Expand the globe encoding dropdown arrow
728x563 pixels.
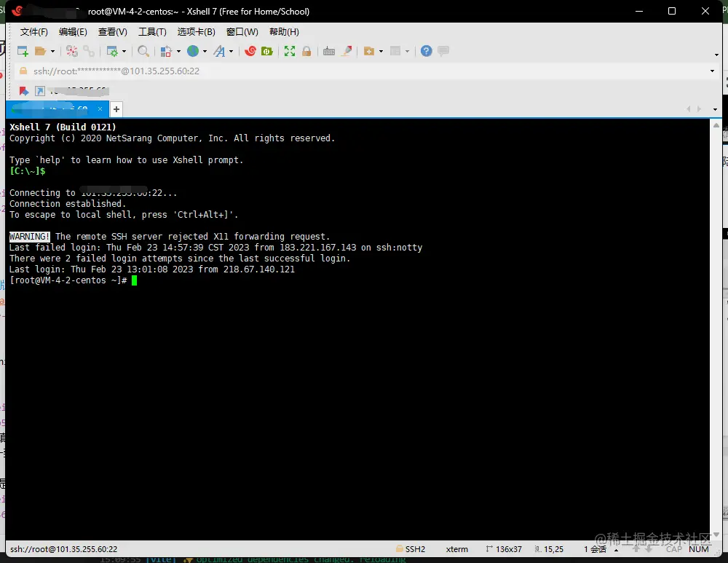click(205, 51)
